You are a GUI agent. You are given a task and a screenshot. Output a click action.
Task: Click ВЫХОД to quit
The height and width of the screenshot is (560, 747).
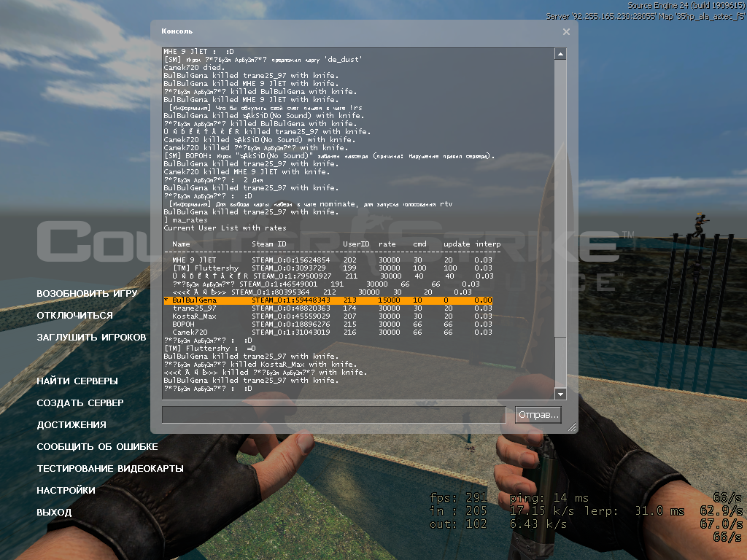point(54,513)
